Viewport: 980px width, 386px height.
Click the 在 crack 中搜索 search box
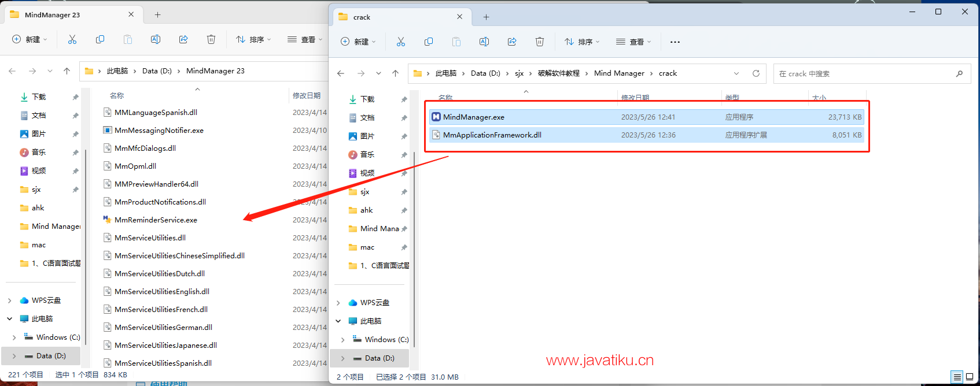pos(862,73)
